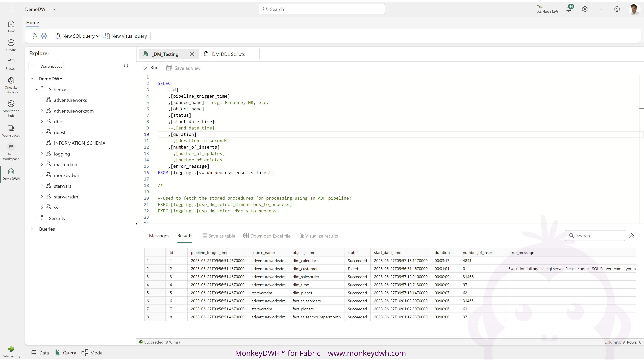Select the starwars schema in the Explorer
The height and width of the screenshot is (360, 644).
point(62,186)
